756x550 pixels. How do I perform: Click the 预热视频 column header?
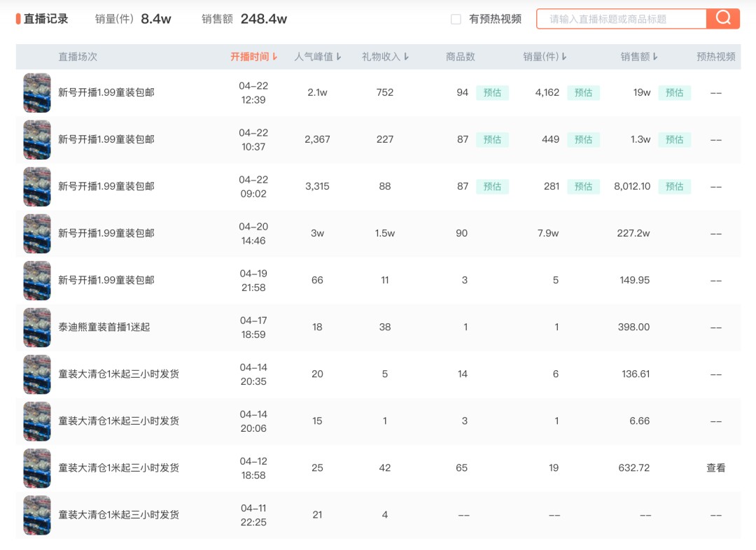point(716,57)
